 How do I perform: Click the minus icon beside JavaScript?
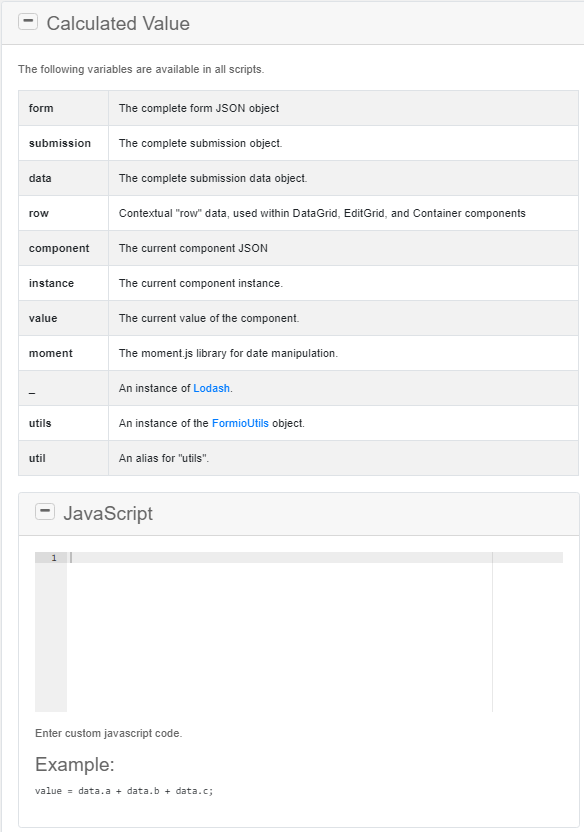coord(45,511)
